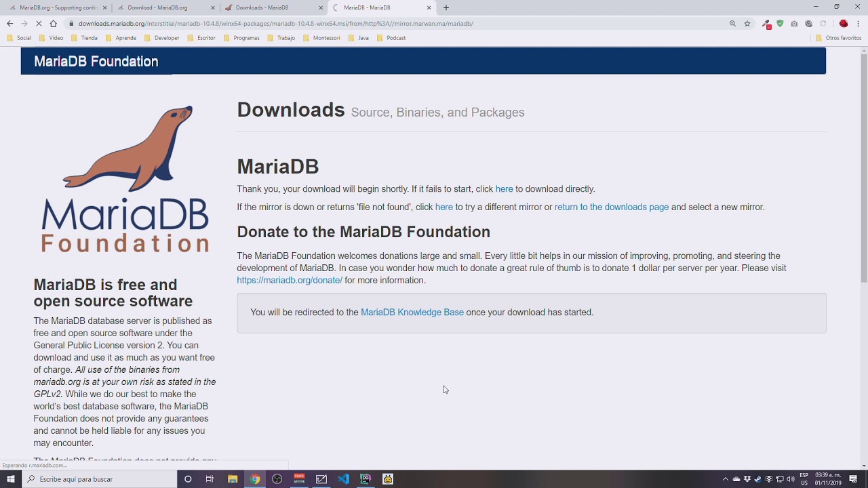
Task: Close the MariaDB.org Supporting tab
Action: (x=105, y=7)
